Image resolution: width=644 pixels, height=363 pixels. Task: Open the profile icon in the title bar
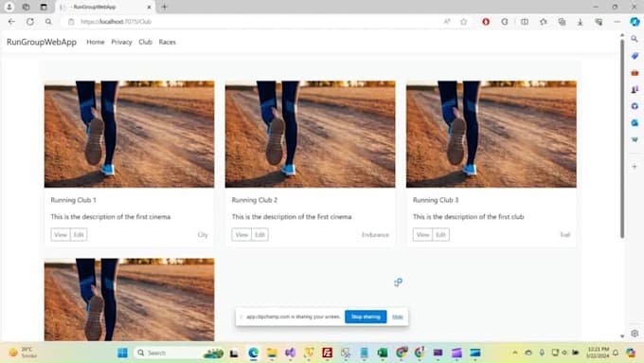(x=9, y=7)
